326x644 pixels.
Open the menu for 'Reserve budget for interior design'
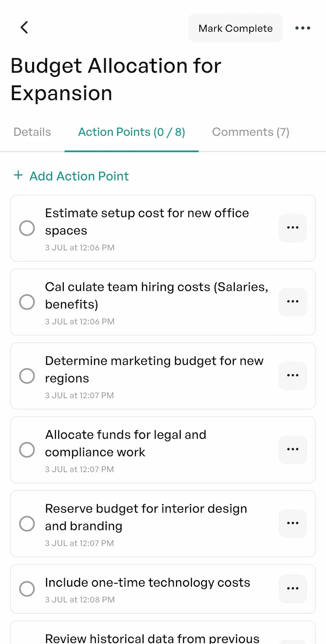click(292, 523)
